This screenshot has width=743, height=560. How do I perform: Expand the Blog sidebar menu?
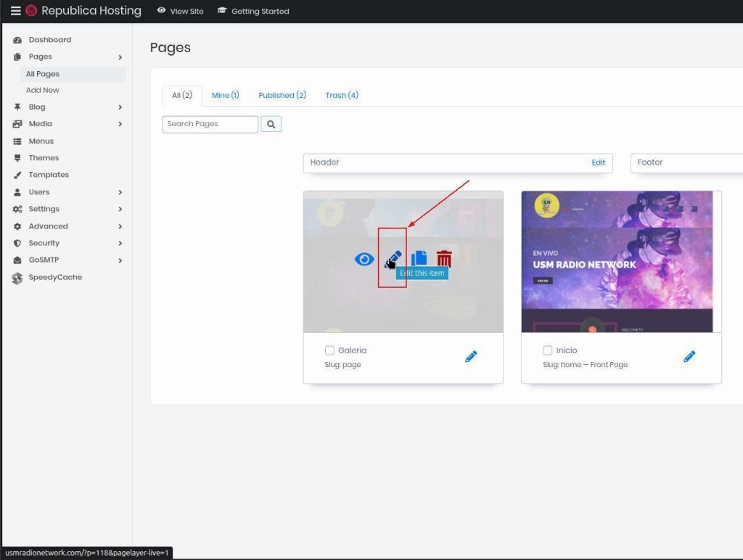[37, 107]
